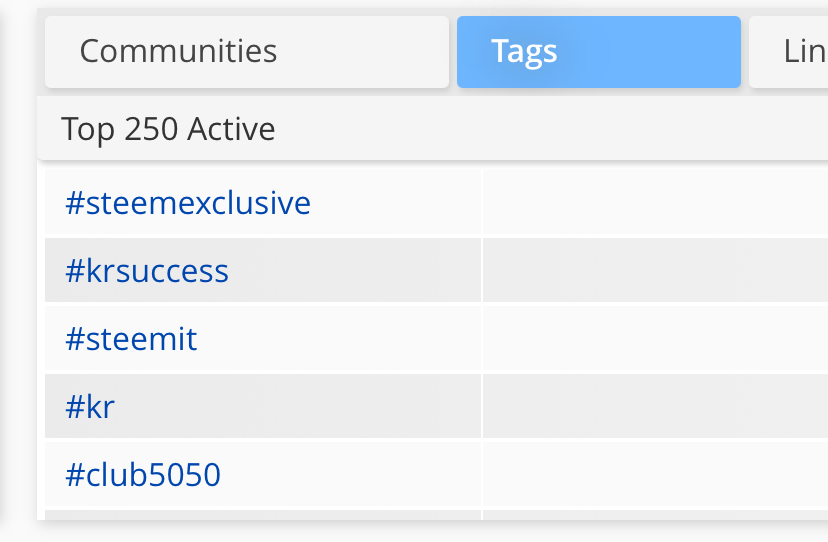Click the cut-off right cell under #club5050 row
This screenshot has width=828, height=542.
click(655, 515)
